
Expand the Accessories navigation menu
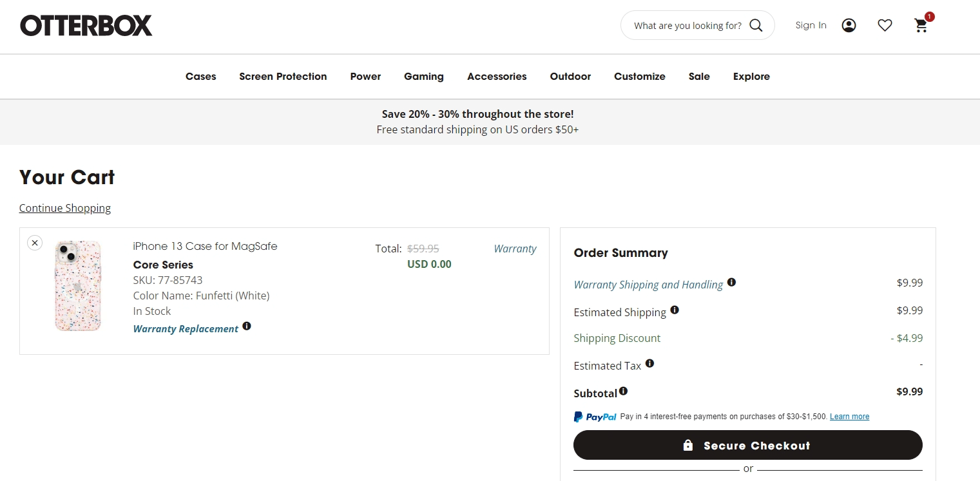click(x=497, y=77)
